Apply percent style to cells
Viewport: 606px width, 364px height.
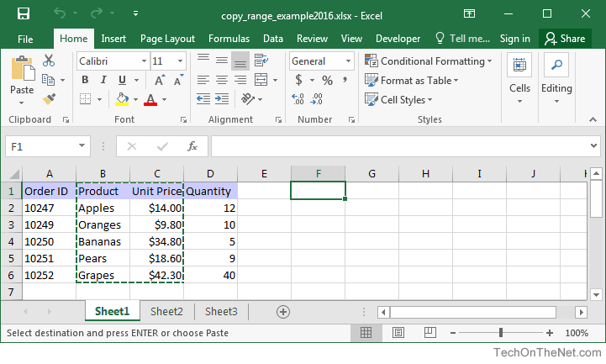click(x=327, y=80)
